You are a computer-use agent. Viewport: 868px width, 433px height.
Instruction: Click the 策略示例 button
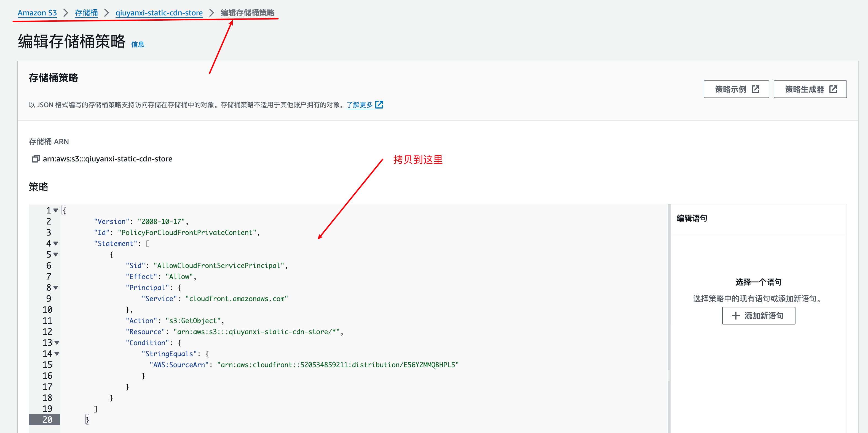pos(736,89)
